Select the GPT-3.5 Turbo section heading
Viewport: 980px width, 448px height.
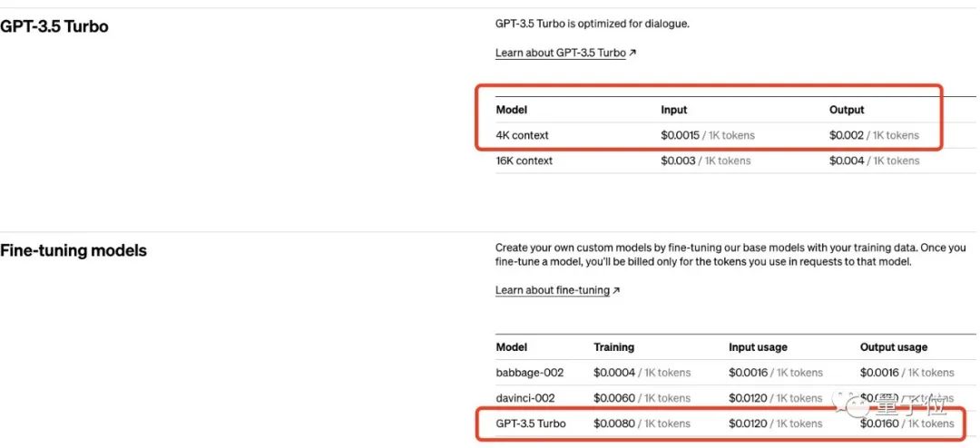coord(54,26)
